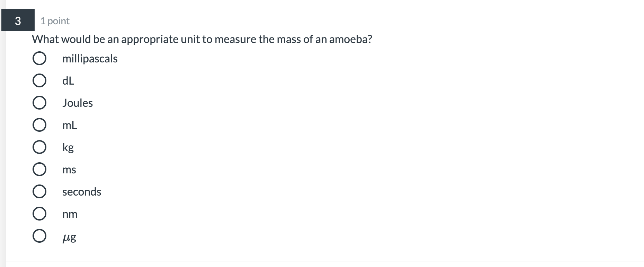Screen dimensions: 644x267
Task: Click the question text about amoeba mass
Action: point(202,39)
